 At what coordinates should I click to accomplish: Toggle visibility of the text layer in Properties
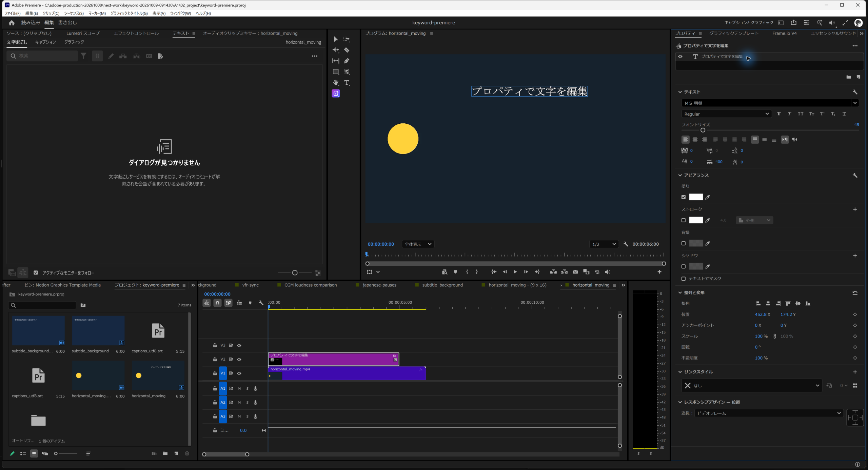[680, 57]
